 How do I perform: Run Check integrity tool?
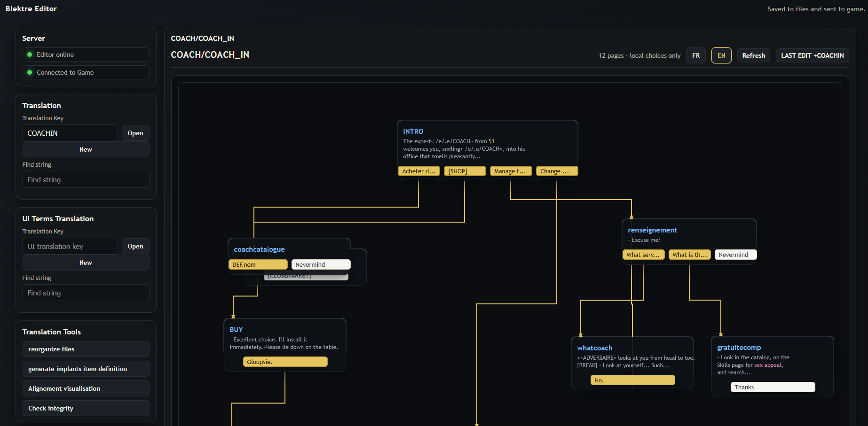tap(86, 409)
